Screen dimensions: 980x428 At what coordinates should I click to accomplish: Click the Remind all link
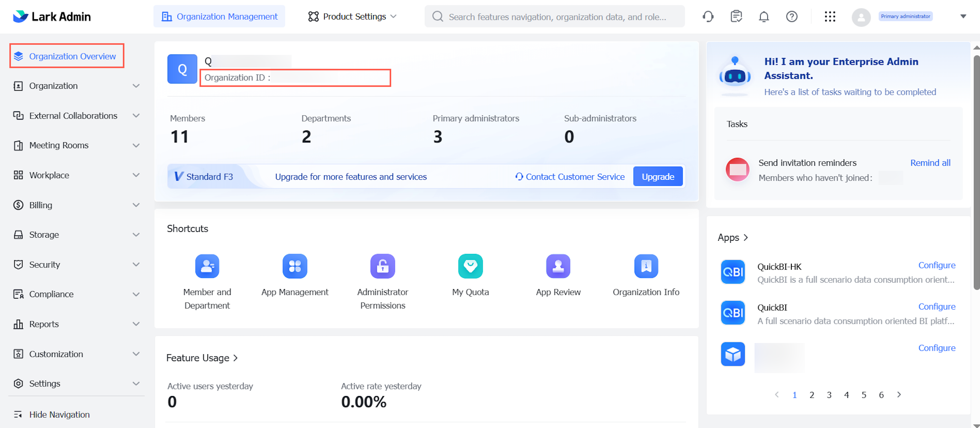point(930,162)
